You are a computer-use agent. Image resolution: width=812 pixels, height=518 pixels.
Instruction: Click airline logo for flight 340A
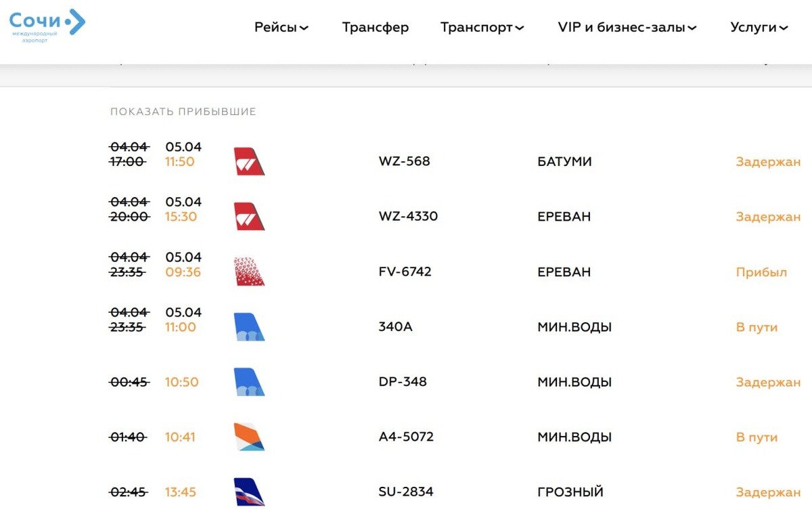[x=249, y=327]
